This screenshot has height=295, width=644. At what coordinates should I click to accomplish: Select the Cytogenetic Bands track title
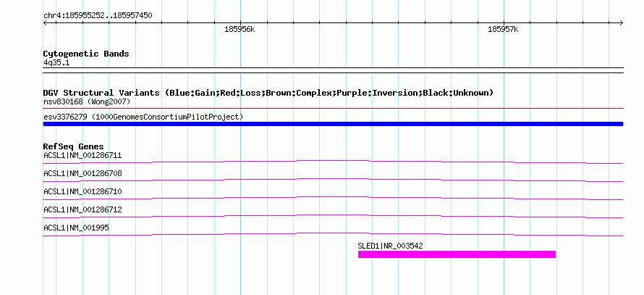click(86, 54)
